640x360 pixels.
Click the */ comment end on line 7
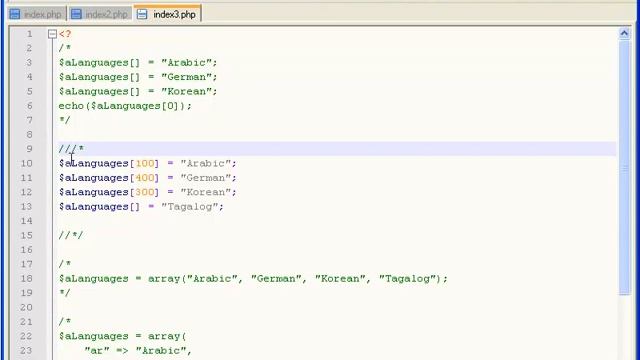pyautogui.click(x=64, y=120)
